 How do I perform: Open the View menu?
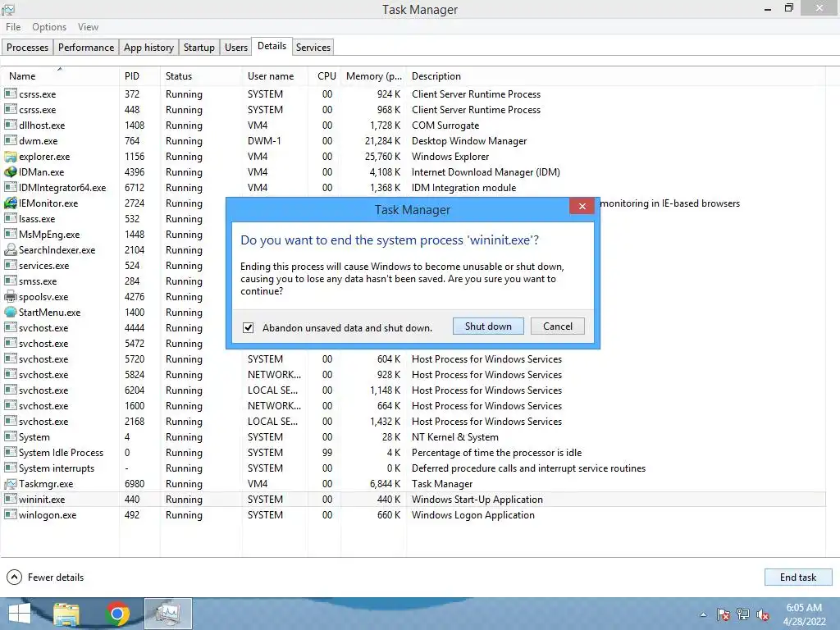[x=88, y=27]
